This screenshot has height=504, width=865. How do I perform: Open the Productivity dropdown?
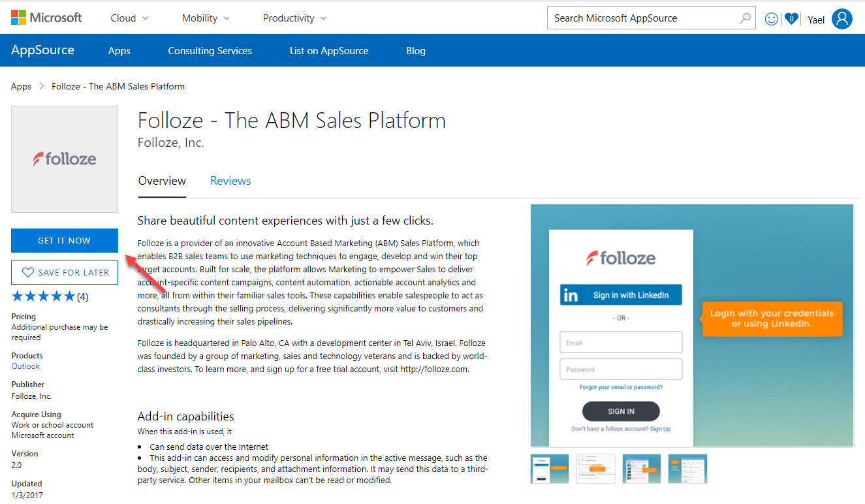[294, 18]
